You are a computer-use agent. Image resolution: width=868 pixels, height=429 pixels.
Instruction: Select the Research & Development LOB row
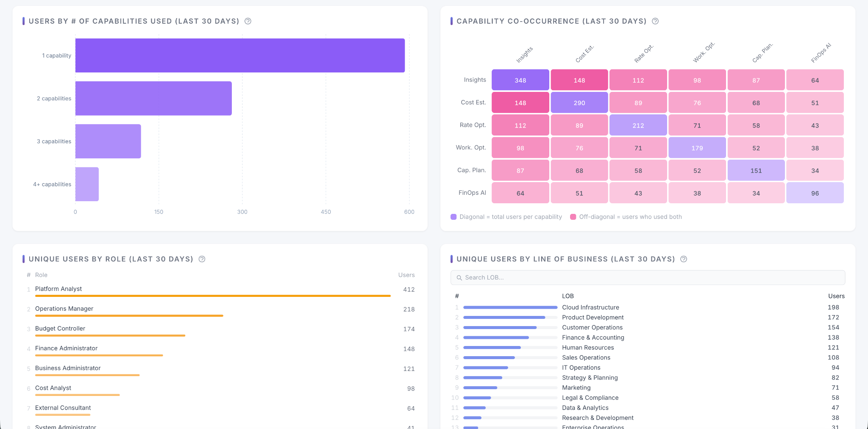(648, 418)
